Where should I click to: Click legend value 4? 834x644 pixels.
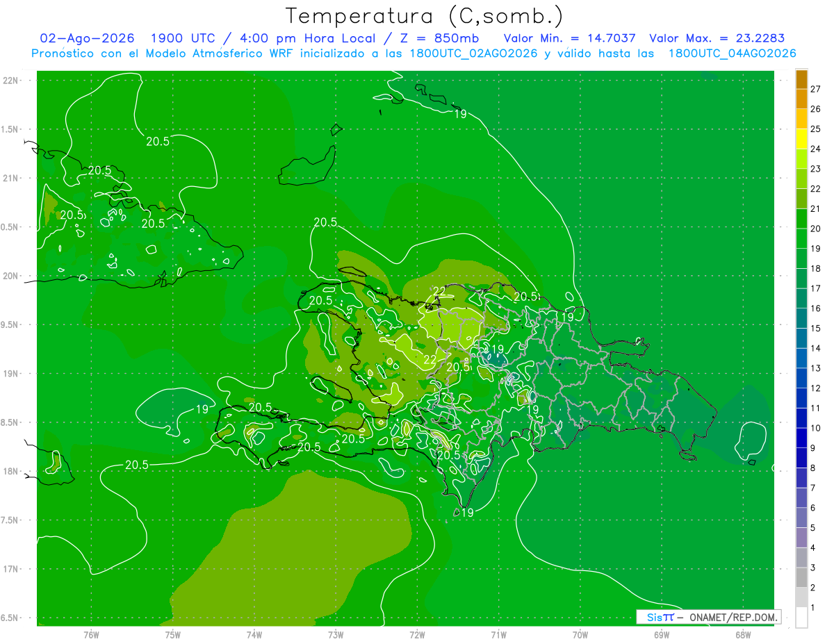(812, 548)
